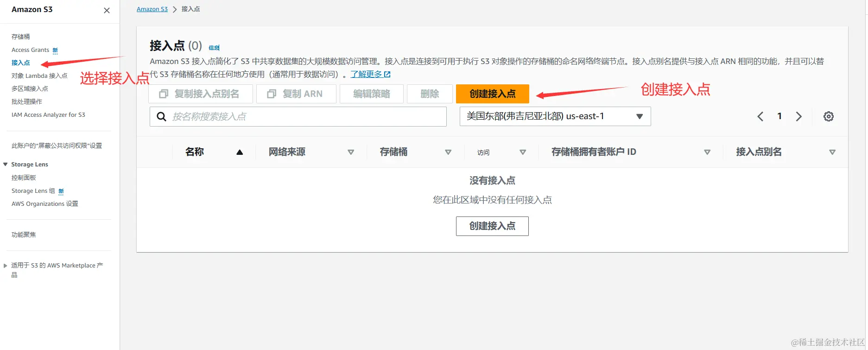Sort ascending by 名称 column triangle
This screenshot has height=350, width=868.
coord(240,152)
